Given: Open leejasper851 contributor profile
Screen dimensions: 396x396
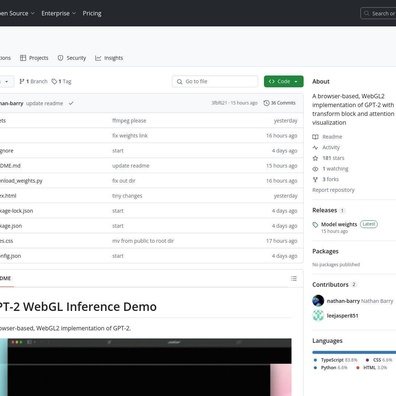Looking at the screenshot, I should tap(343, 316).
